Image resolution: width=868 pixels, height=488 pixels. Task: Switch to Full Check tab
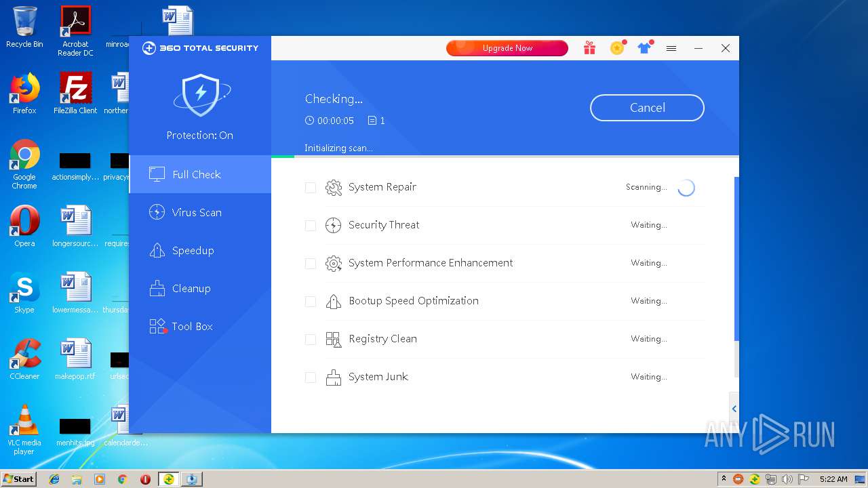(x=200, y=174)
